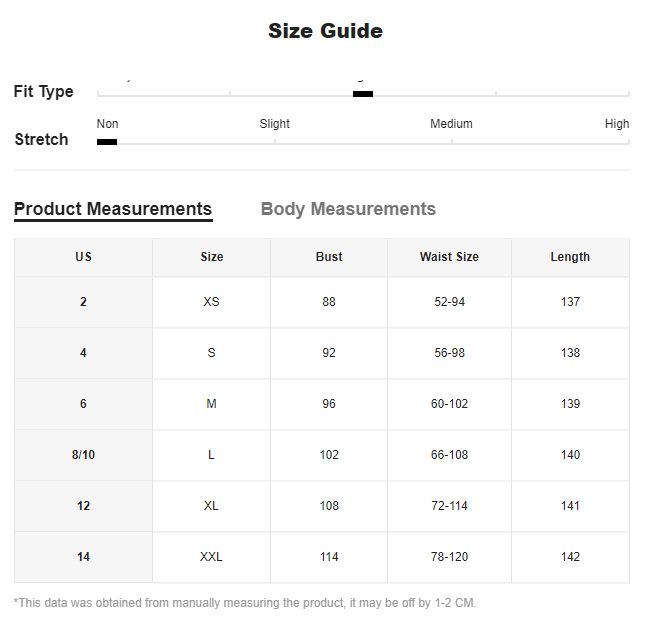Screen dimensions: 659x621
Task: Click the Fit Type slider indicator
Action: pos(363,94)
